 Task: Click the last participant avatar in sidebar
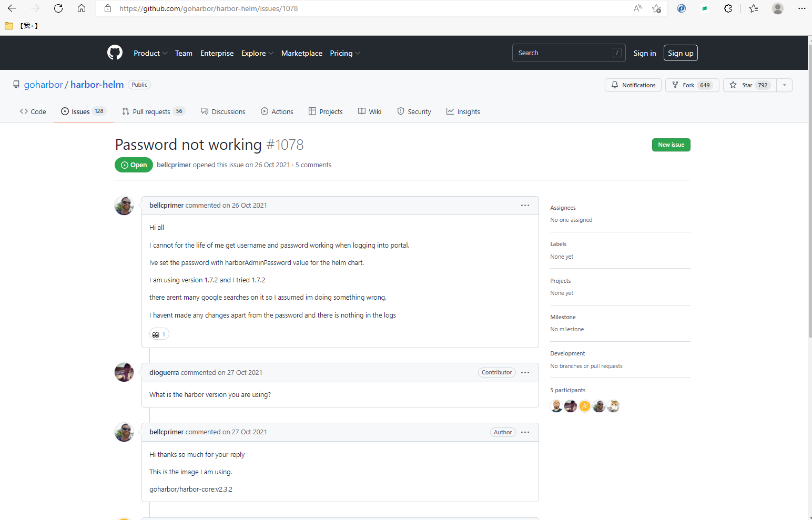click(x=613, y=406)
